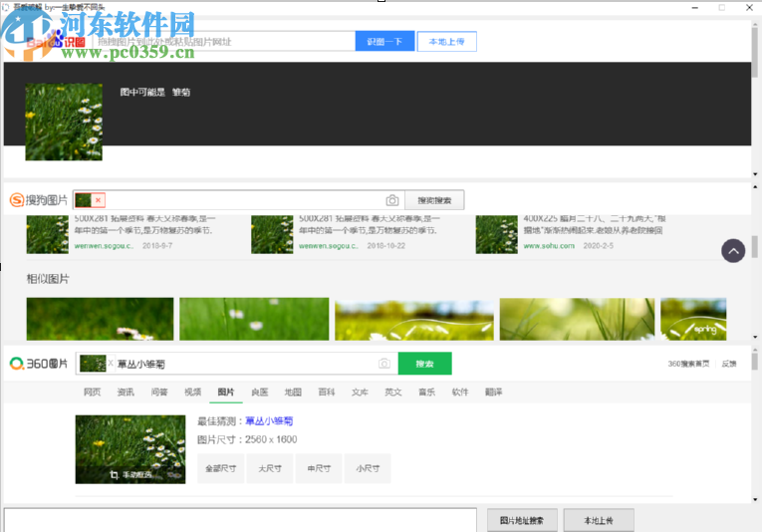Click the camera icon in Sogou search box
This screenshot has height=532, width=762.
click(392, 200)
